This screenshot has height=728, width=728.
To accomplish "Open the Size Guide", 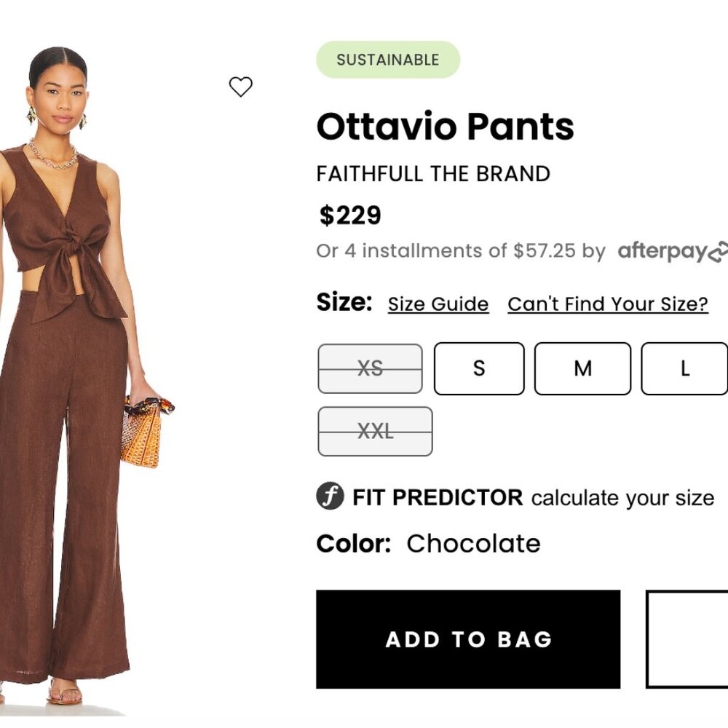I will coord(438,304).
